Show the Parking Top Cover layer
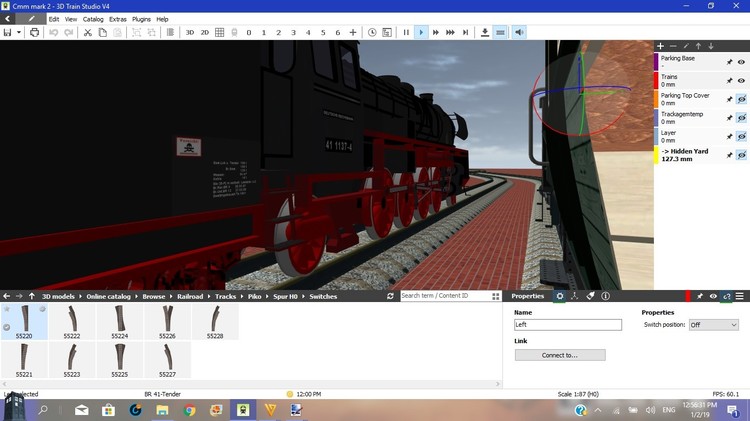The width and height of the screenshot is (750, 421). pyautogui.click(x=741, y=99)
